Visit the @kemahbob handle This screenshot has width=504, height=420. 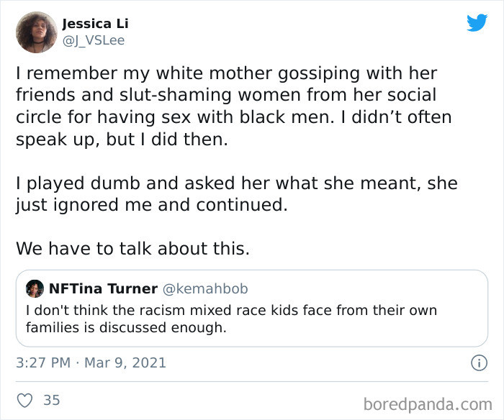click(x=205, y=289)
